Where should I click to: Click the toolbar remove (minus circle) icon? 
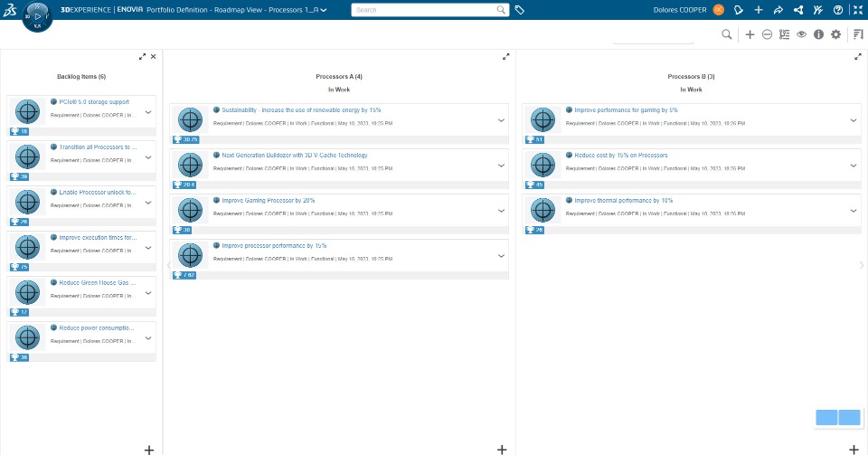pos(768,34)
